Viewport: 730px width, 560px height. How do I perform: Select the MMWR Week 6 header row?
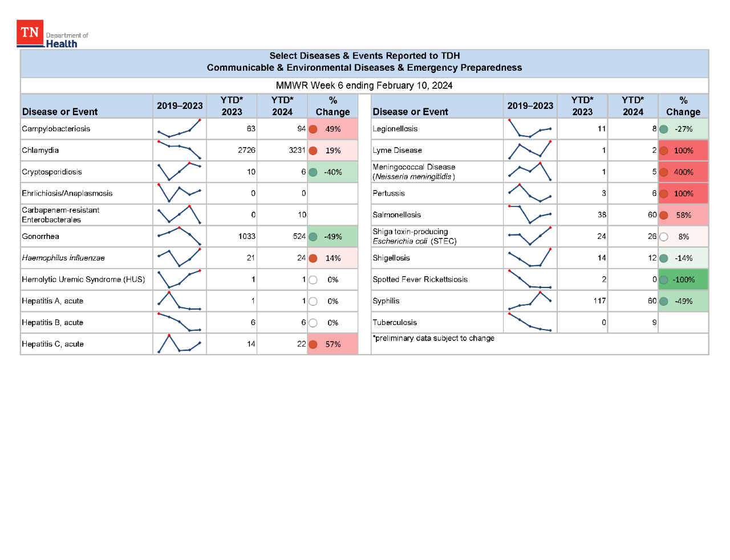coord(364,86)
